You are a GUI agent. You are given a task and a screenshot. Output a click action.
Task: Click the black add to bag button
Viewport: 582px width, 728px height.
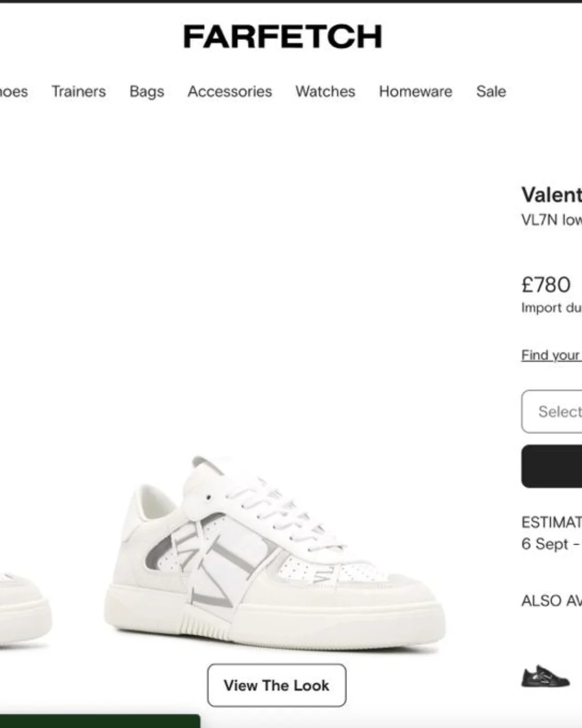tap(552, 466)
